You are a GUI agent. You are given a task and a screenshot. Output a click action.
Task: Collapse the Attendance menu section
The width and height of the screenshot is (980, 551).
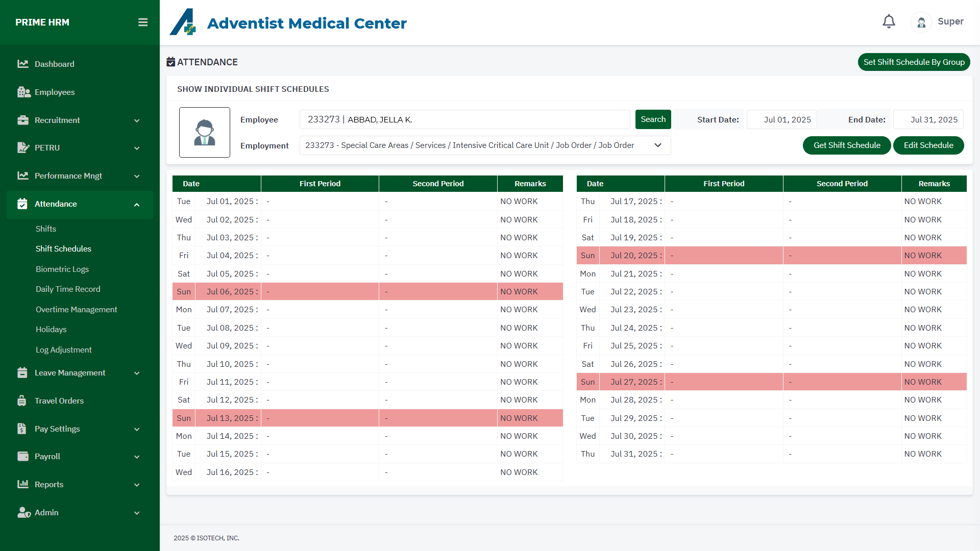(137, 205)
